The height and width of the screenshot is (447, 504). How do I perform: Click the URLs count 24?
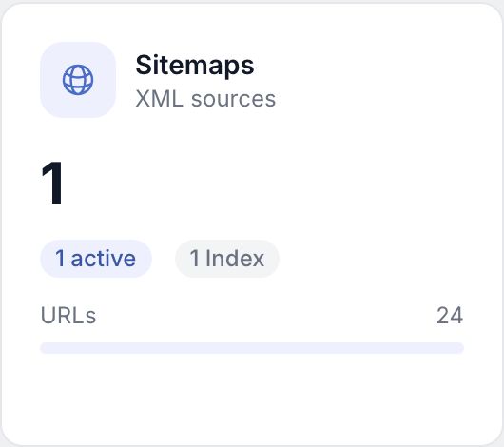click(x=450, y=315)
